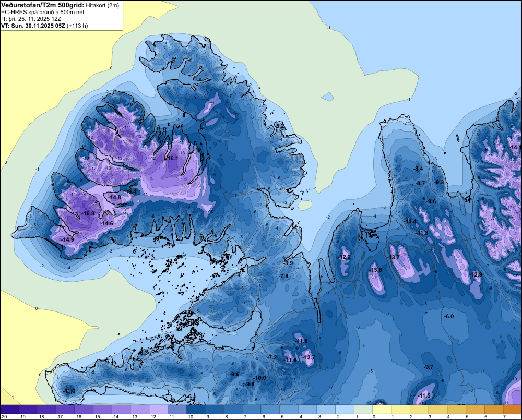Click the -9.3 temperature label
Viewport: 522px width, 420px height.
(439, 183)
